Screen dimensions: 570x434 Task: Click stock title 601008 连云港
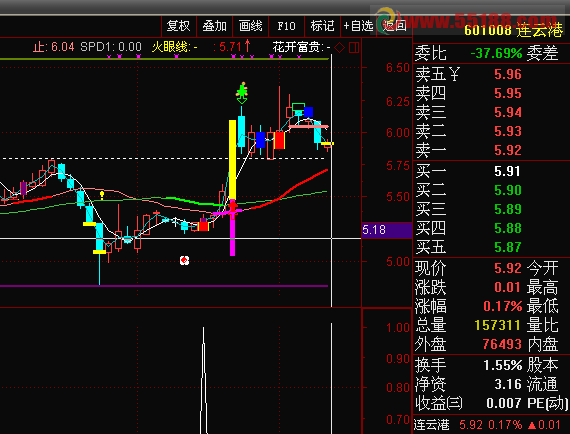click(513, 30)
